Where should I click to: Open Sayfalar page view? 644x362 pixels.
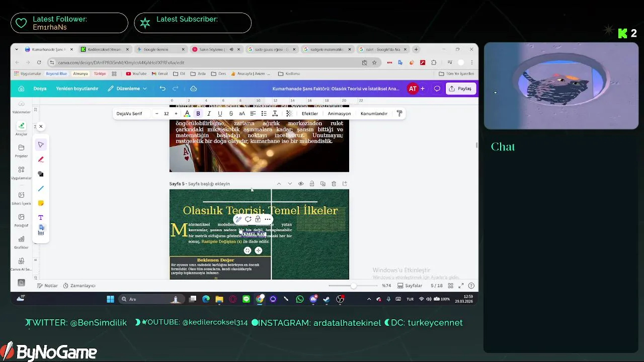point(410,286)
